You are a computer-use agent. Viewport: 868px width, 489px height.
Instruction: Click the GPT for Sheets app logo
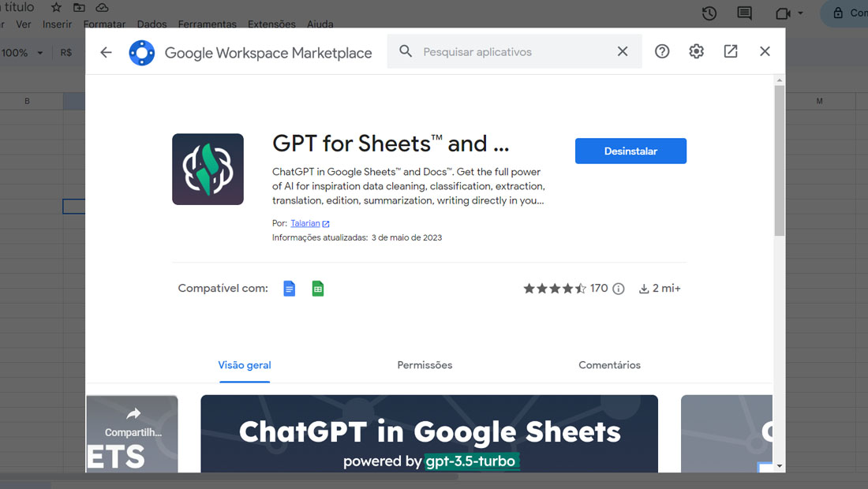[x=208, y=170]
